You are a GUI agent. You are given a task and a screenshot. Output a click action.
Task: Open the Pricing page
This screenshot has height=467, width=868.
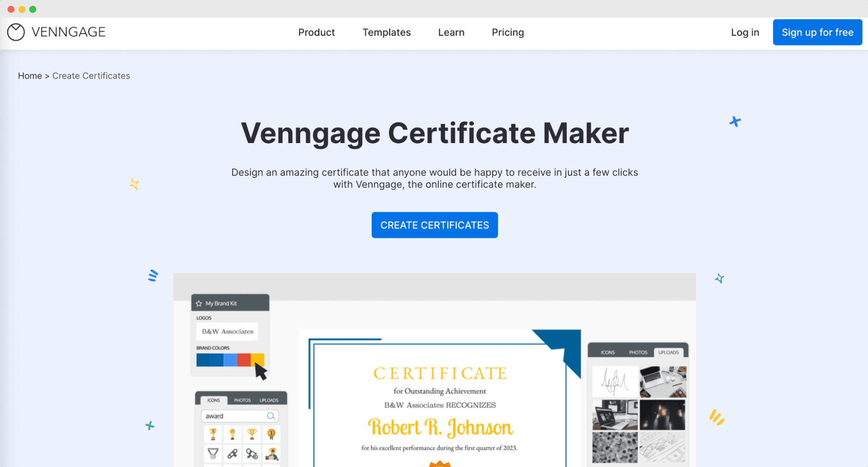(508, 32)
